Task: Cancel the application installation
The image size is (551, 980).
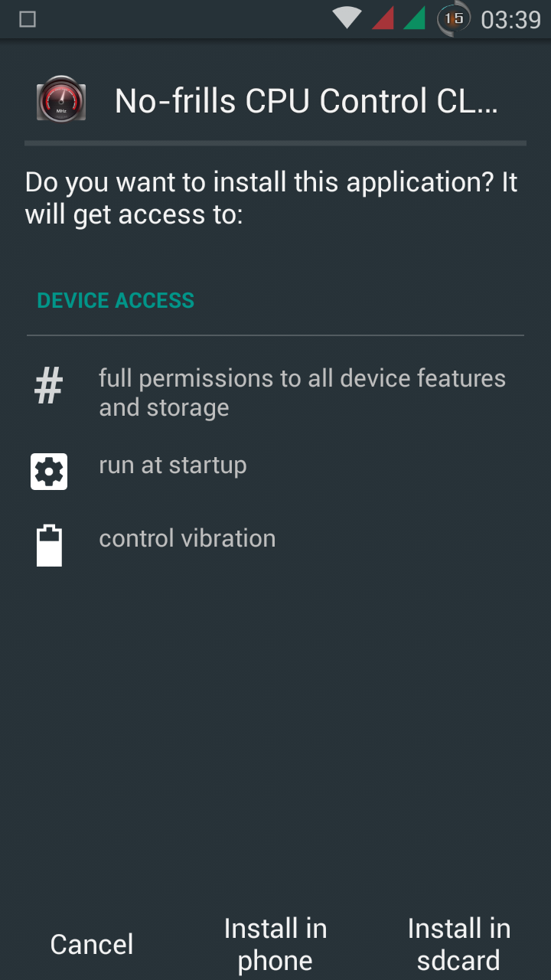Action: [x=92, y=944]
